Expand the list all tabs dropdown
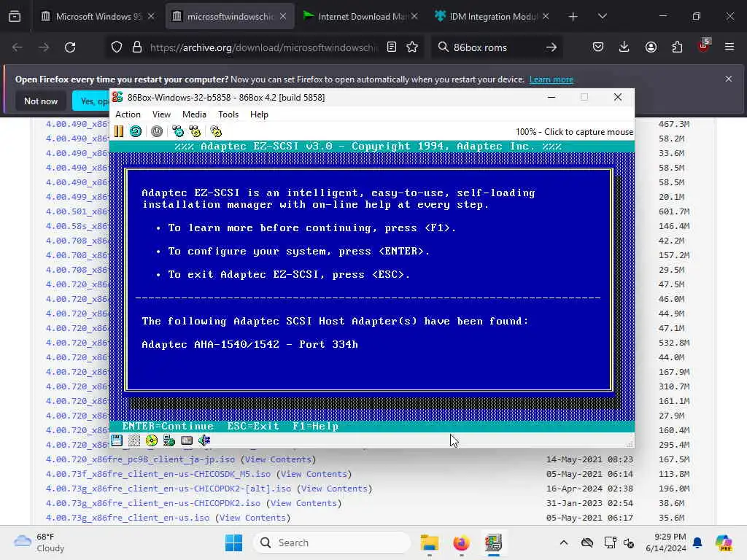 click(x=602, y=16)
